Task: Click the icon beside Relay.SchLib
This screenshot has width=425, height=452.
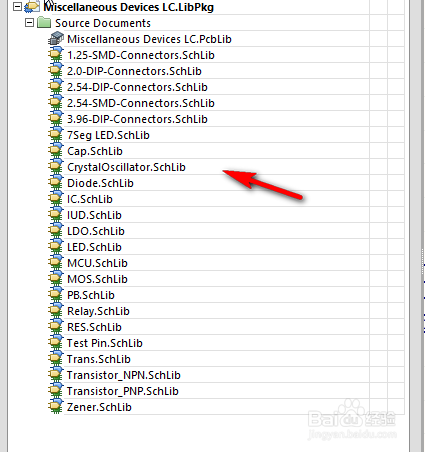Action: pyautogui.click(x=56, y=311)
